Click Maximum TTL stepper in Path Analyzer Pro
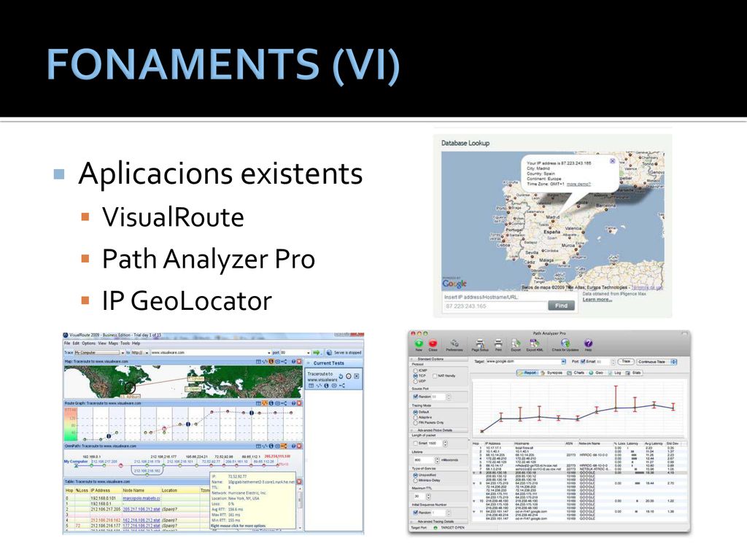 (429, 496)
